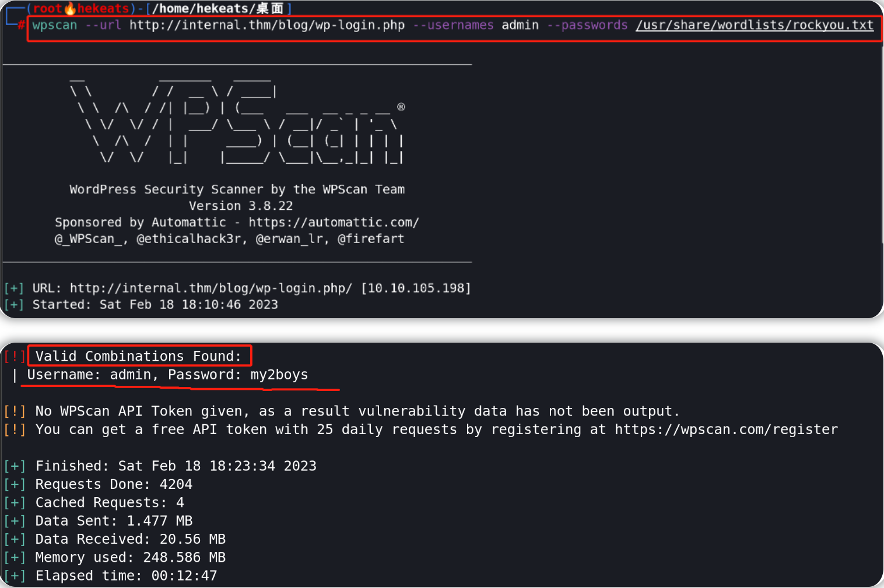The image size is (884, 588).
Task: Click the fire emoji icon in prompt
Action: point(70,8)
